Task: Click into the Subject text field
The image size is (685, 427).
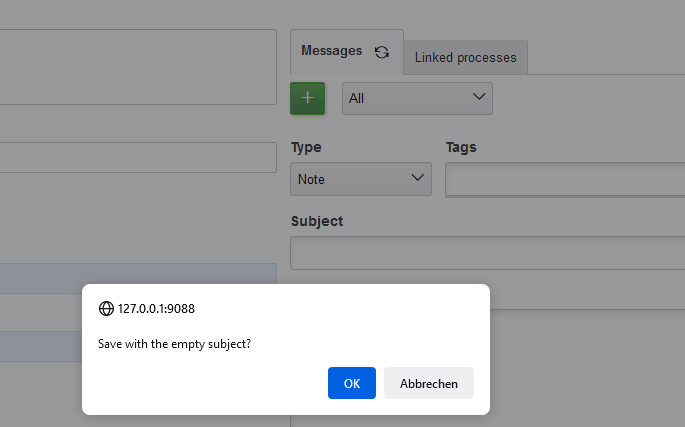Action: tap(487, 253)
